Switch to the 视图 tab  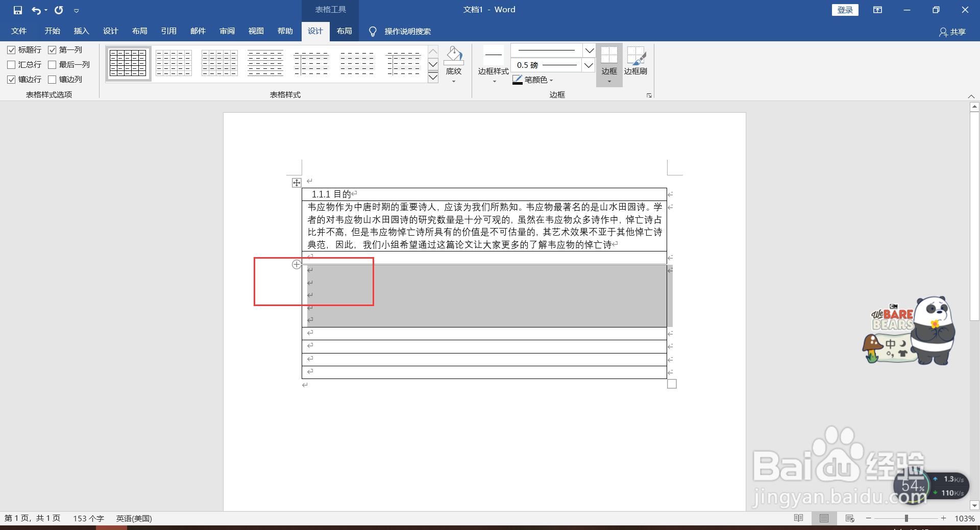pyautogui.click(x=256, y=31)
